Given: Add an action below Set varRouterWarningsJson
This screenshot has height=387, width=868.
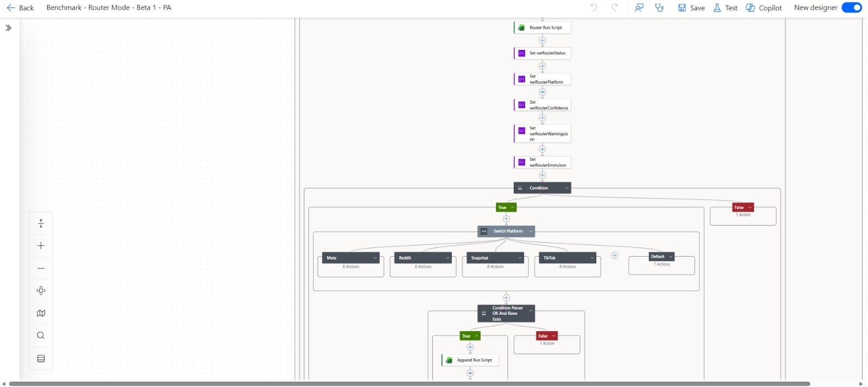Looking at the screenshot, I should click(x=542, y=149).
